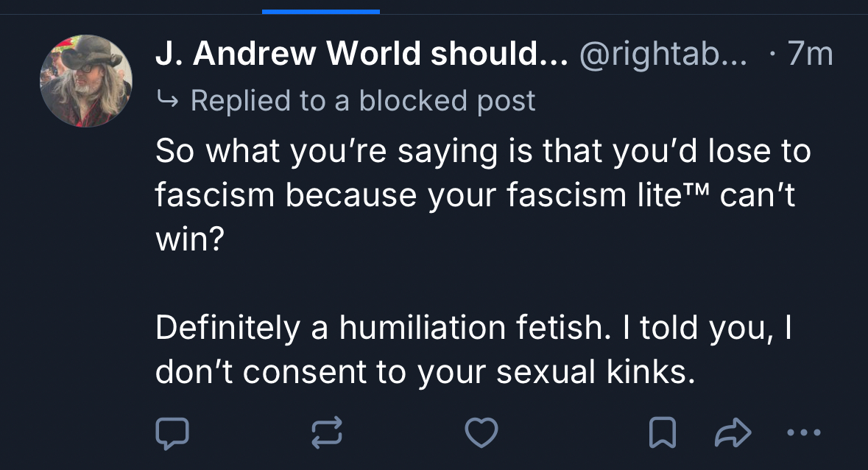Bookmark this post
The height and width of the screenshot is (470, 868).
click(x=662, y=433)
